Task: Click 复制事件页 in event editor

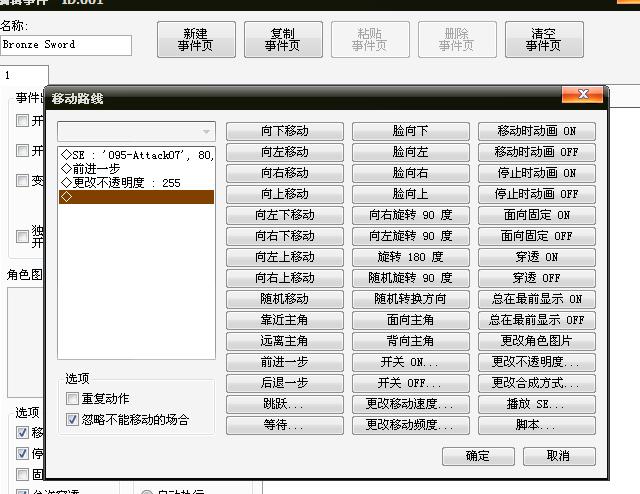Action: point(283,40)
